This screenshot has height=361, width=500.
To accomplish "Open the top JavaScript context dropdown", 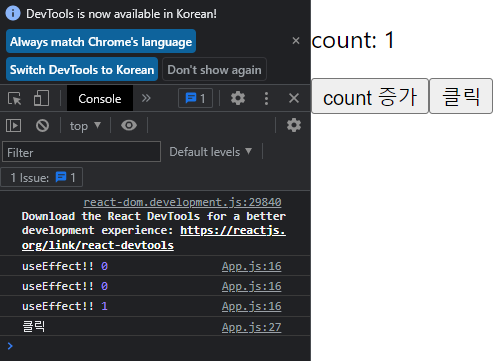I will point(85,126).
